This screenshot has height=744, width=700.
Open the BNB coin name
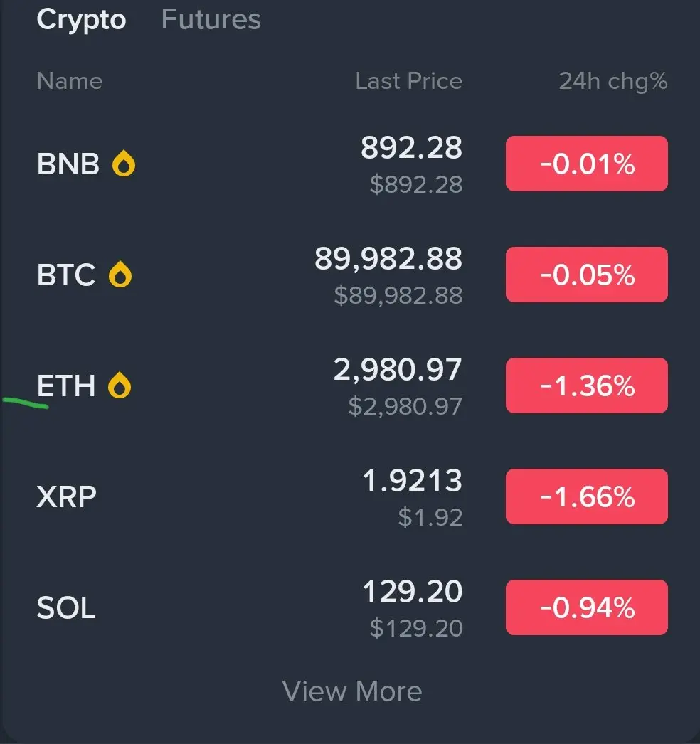click(68, 164)
